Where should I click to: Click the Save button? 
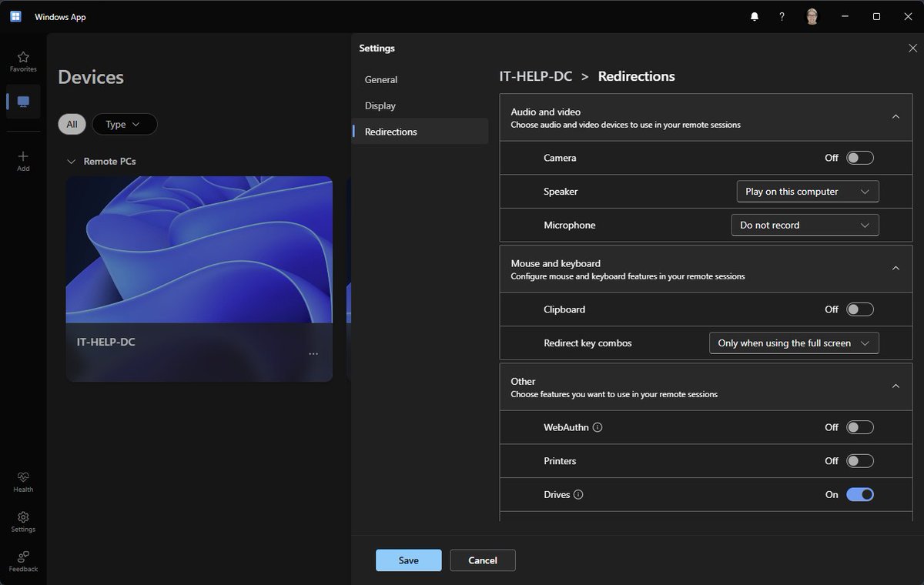[409, 560]
